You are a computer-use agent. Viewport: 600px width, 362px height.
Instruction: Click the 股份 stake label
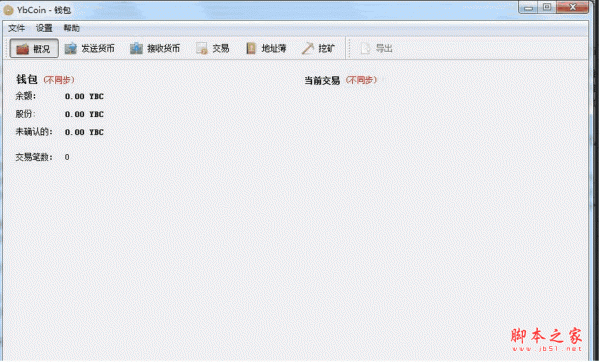coord(26,114)
